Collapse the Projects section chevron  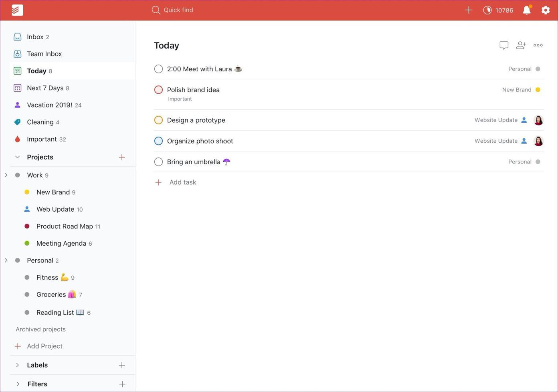coord(18,157)
